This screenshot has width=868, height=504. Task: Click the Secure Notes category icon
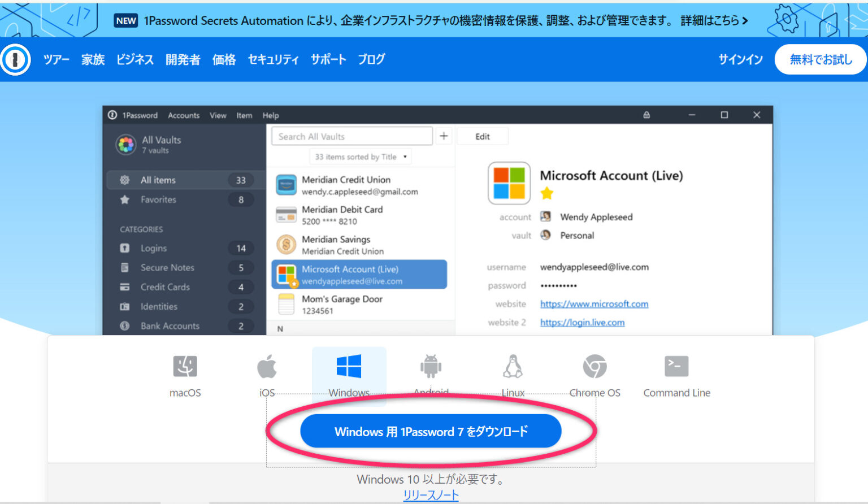click(125, 267)
